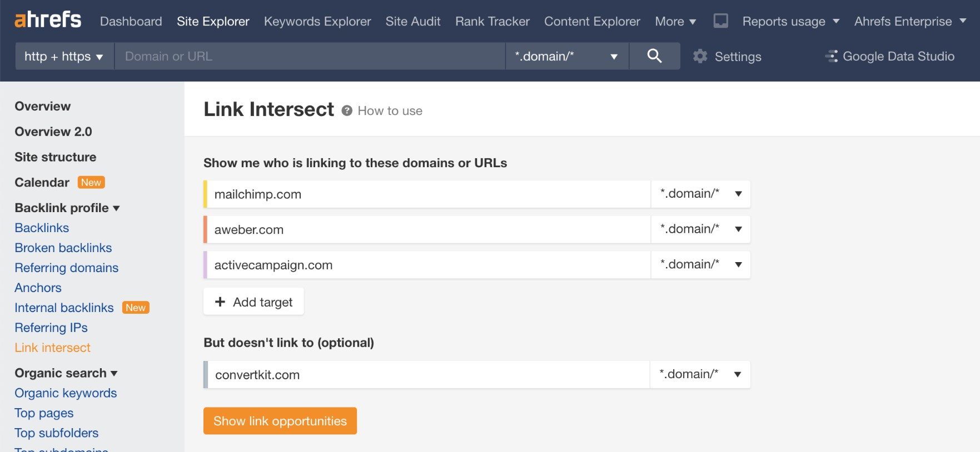Select Link intersect in sidebar
Image resolution: width=980 pixels, height=452 pixels.
(x=52, y=348)
